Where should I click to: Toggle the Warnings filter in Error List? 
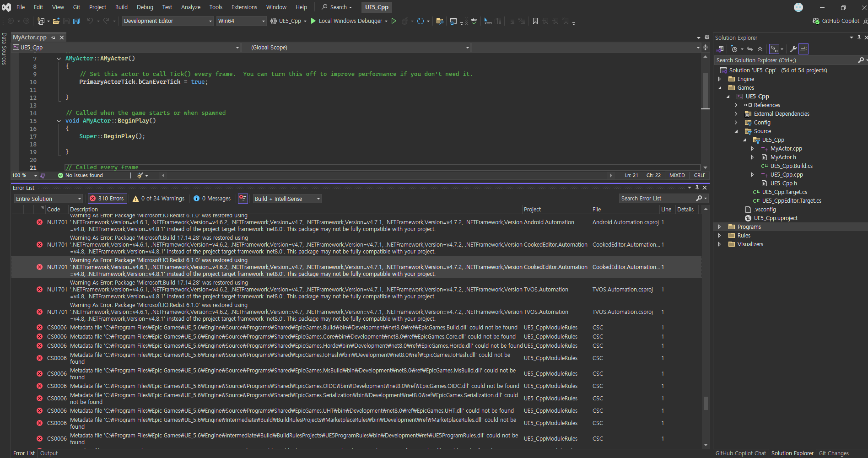[x=158, y=199]
